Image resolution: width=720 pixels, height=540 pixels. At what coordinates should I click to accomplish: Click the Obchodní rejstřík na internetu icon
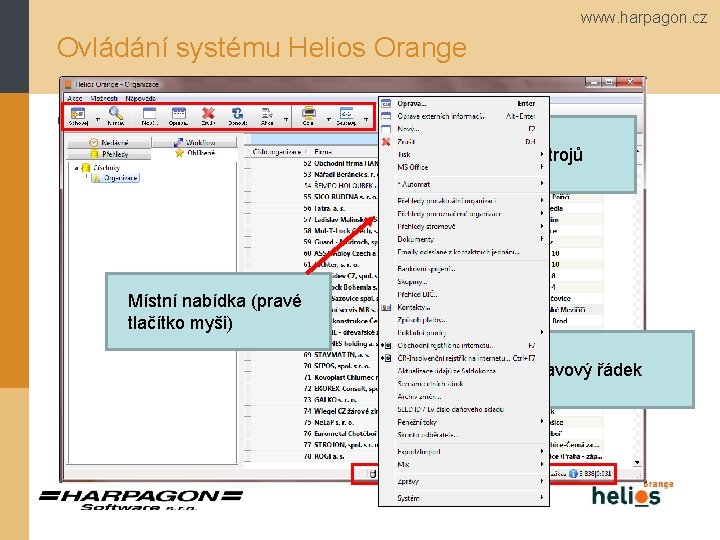pyautogui.click(x=387, y=345)
